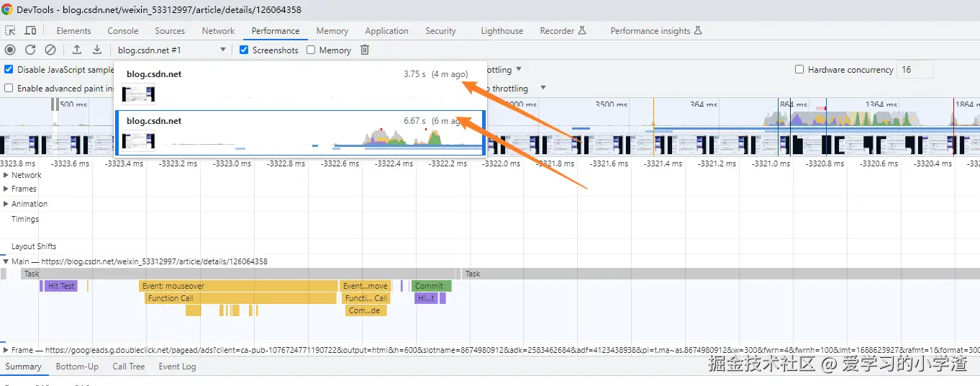Select the 3.75 s blog.csdn.net recording

pos(300,84)
